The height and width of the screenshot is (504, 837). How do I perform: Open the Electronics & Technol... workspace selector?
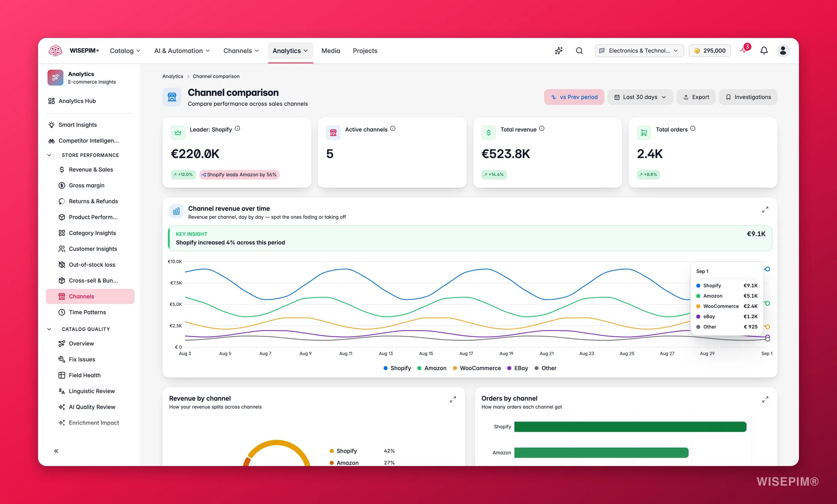click(639, 51)
